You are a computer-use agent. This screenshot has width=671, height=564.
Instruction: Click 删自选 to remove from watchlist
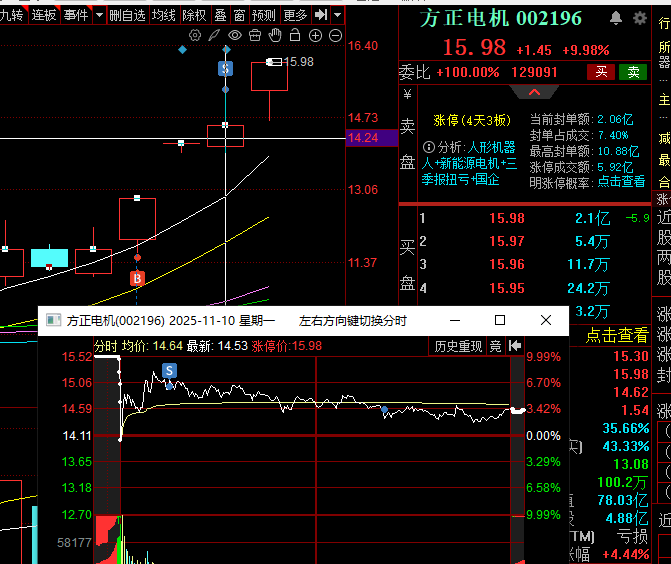click(128, 16)
